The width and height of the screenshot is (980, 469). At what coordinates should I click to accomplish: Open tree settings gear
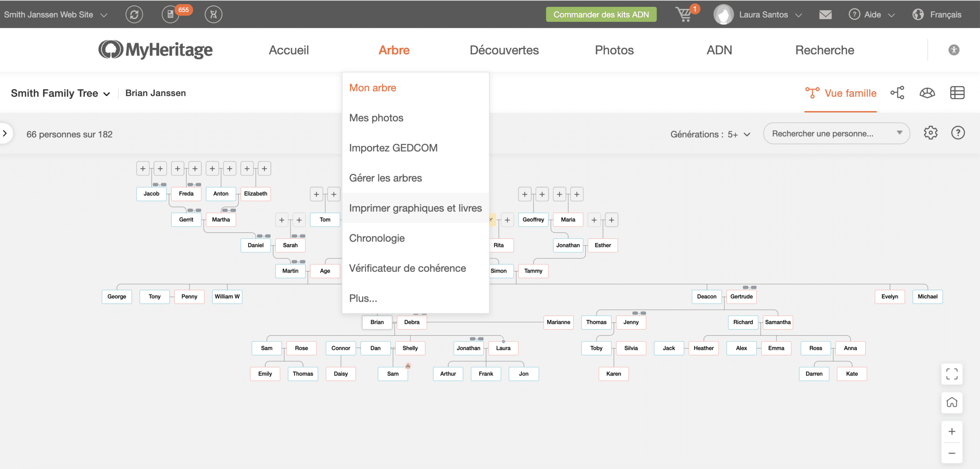(x=931, y=133)
